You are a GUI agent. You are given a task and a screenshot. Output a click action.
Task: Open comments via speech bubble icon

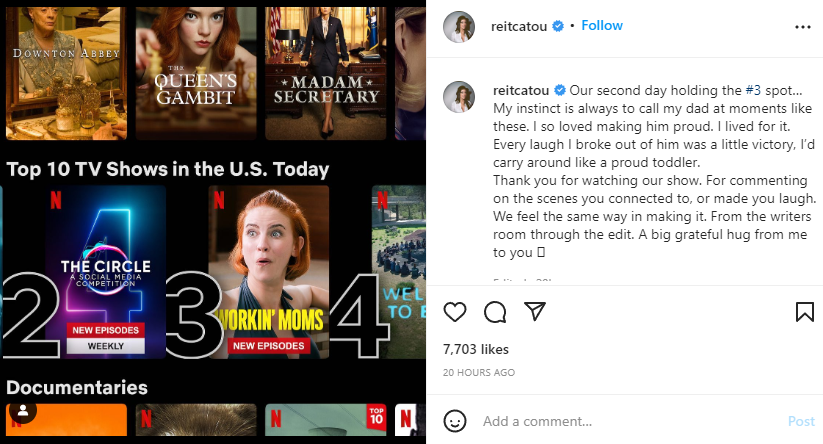[x=495, y=312]
